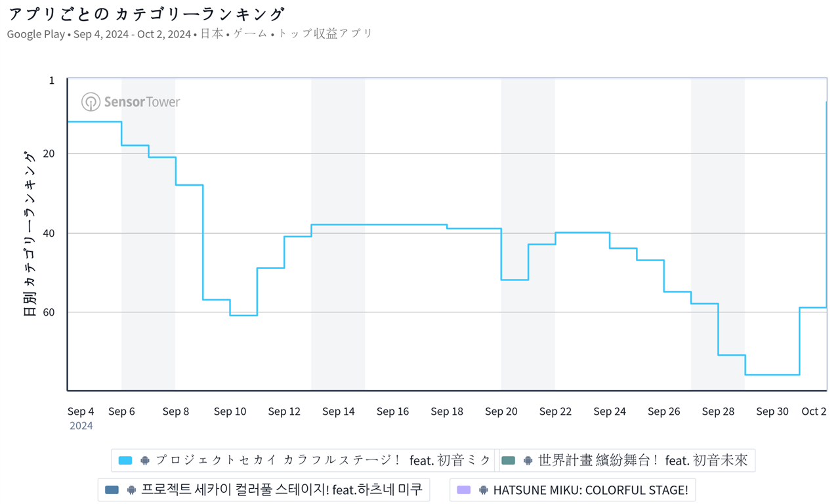Toggle the 프로젝트 세카이 컬러풀 스테이지 series label
This screenshot has width=840, height=504.
pyautogui.click(x=282, y=490)
